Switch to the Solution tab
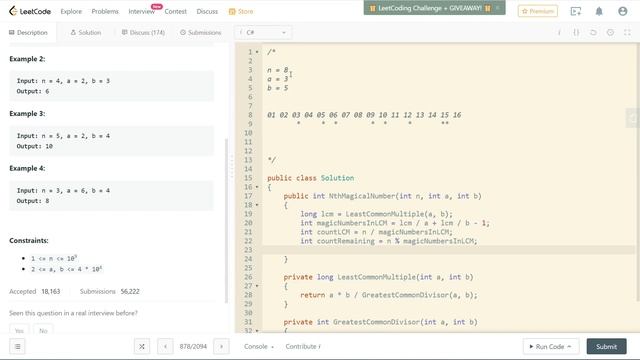The height and width of the screenshot is (360, 640). (86, 32)
